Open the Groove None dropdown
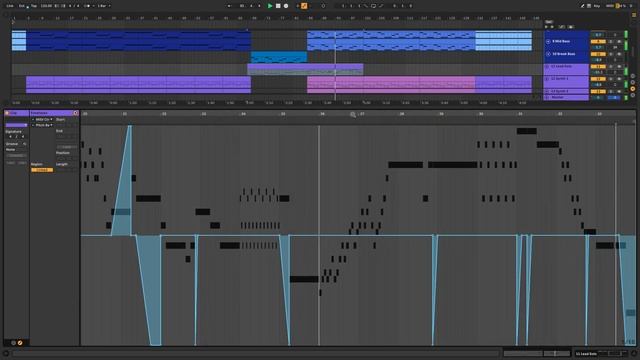640x360 pixels. coord(16,150)
